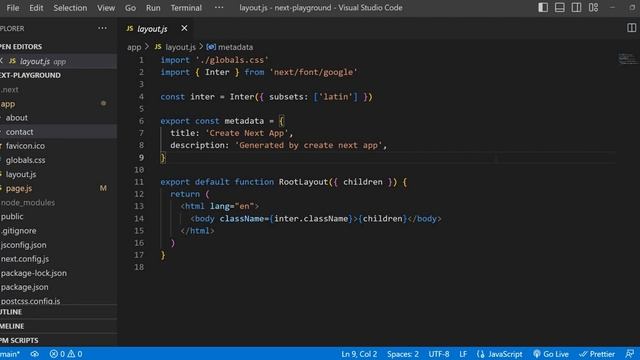Viewport: 640px width, 360px height.
Task: Click the app breadcrumb segment
Action: pyautogui.click(x=134, y=47)
